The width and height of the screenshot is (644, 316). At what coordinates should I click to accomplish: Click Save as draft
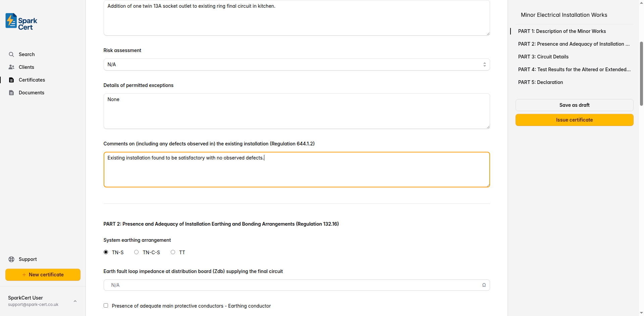[x=574, y=105]
